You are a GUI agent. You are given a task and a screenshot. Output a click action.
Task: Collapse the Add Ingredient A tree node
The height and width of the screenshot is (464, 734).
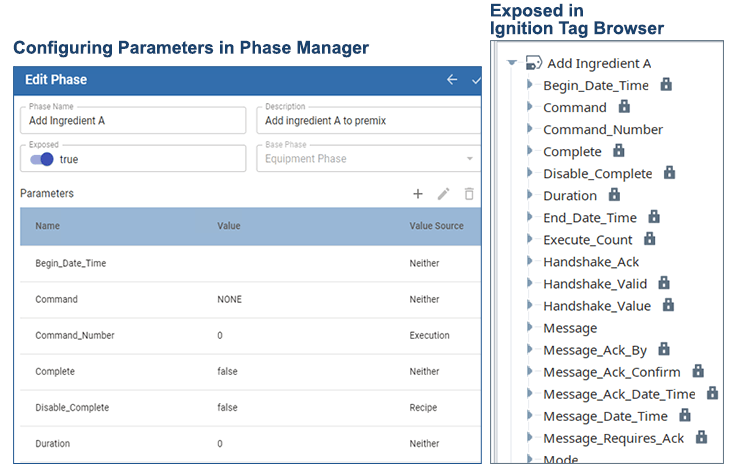coord(512,63)
